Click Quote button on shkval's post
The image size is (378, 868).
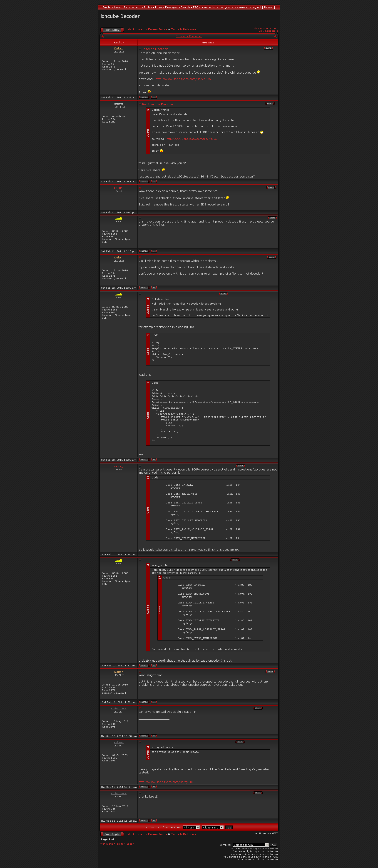(239, 742)
